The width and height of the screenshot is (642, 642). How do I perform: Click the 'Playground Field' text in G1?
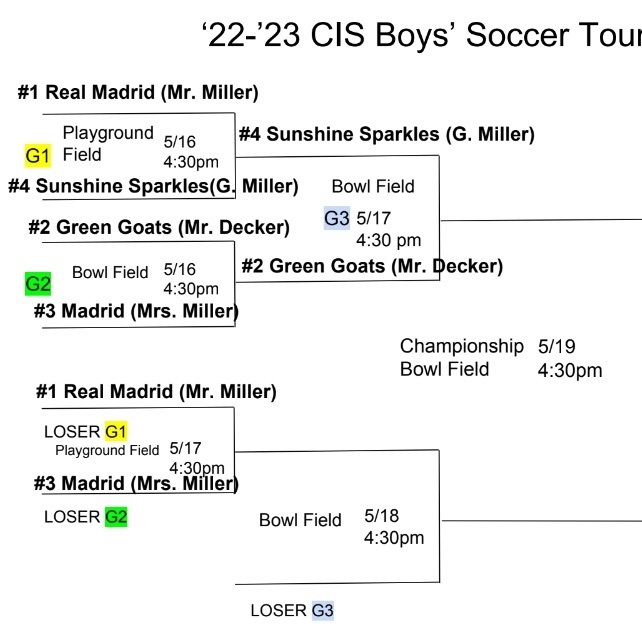point(108,144)
